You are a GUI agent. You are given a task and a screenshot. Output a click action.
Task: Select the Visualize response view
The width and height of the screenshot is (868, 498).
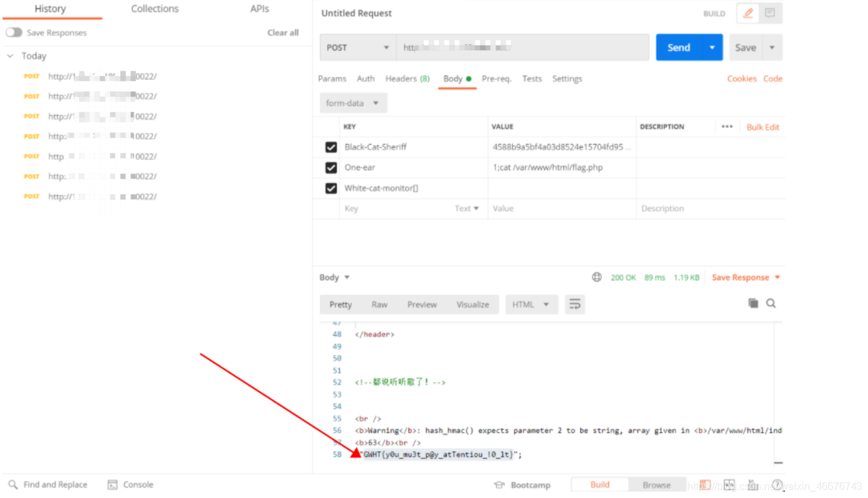tap(473, 305)
